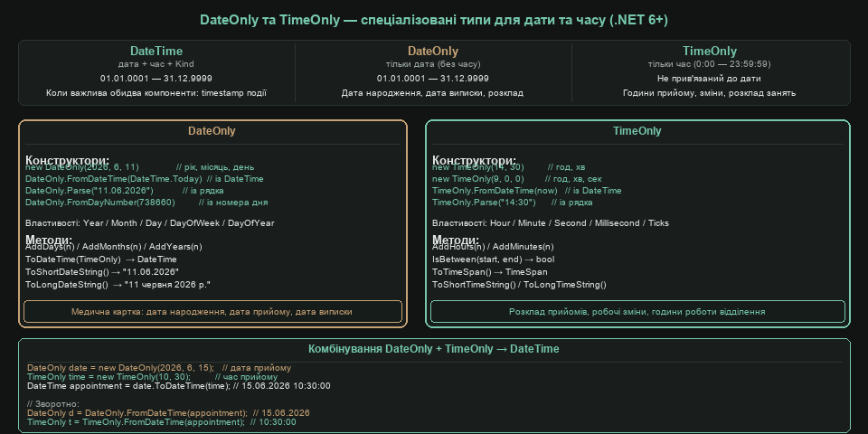The height and width of the screenshot is (434, 868).
Task: Click the orange "DateOnly" panel heading
Action: click(x=212, y=131)
